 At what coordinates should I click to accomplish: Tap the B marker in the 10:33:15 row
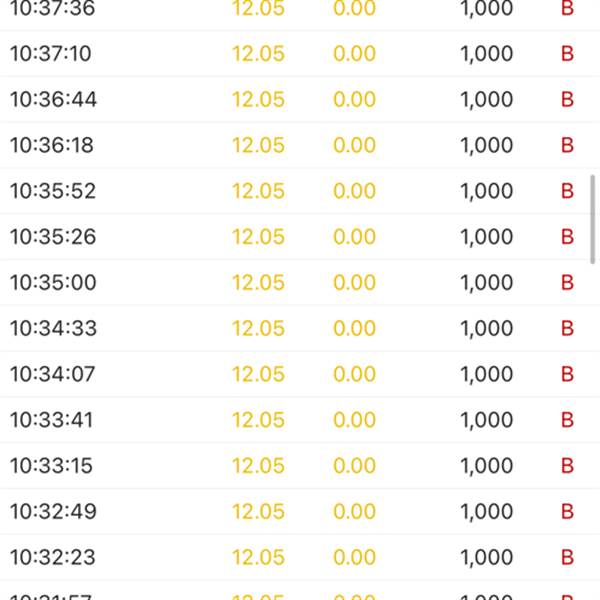point(567,466)
